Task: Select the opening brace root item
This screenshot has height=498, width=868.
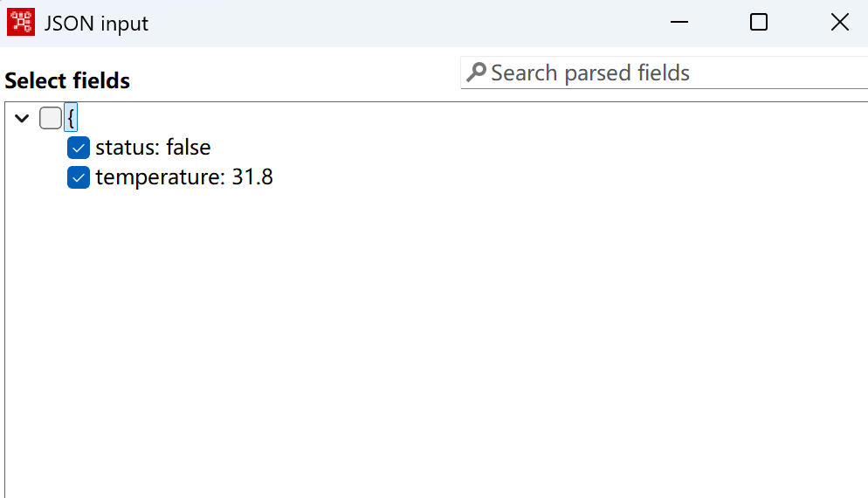Action: [71, 117]
